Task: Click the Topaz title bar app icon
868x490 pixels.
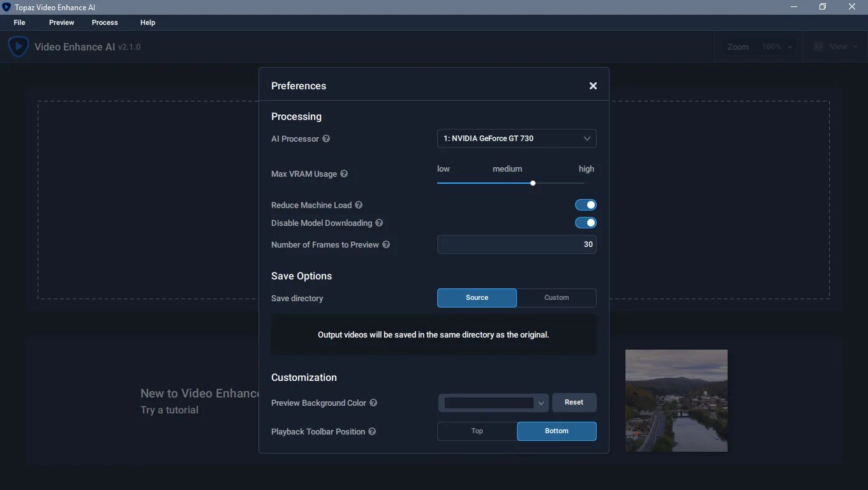Action: pyautogui.click(x=6, y=7)
